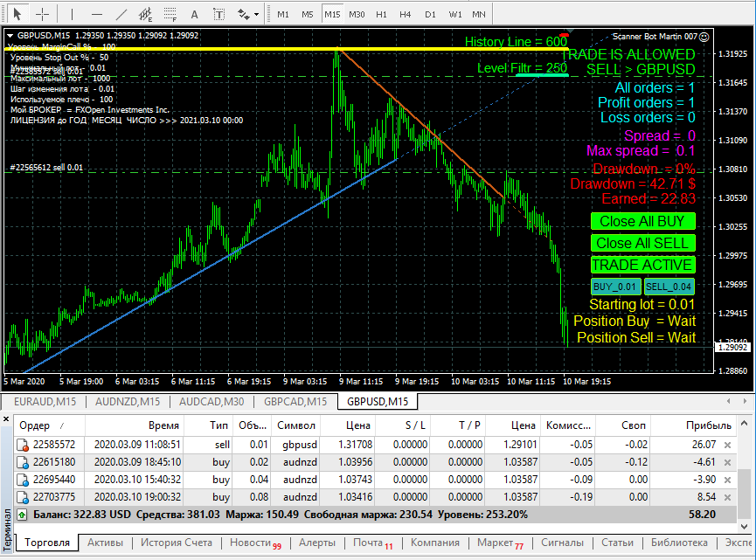The image size is (756, 560).
Task: Select the Cursor arrow tool
Action: pos(17,14)
